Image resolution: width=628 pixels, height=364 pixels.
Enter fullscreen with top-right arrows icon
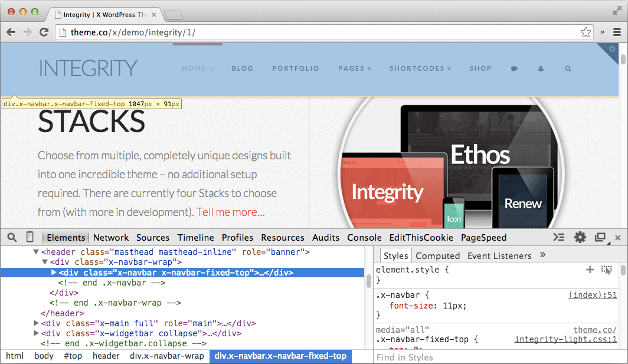[617, 11]
